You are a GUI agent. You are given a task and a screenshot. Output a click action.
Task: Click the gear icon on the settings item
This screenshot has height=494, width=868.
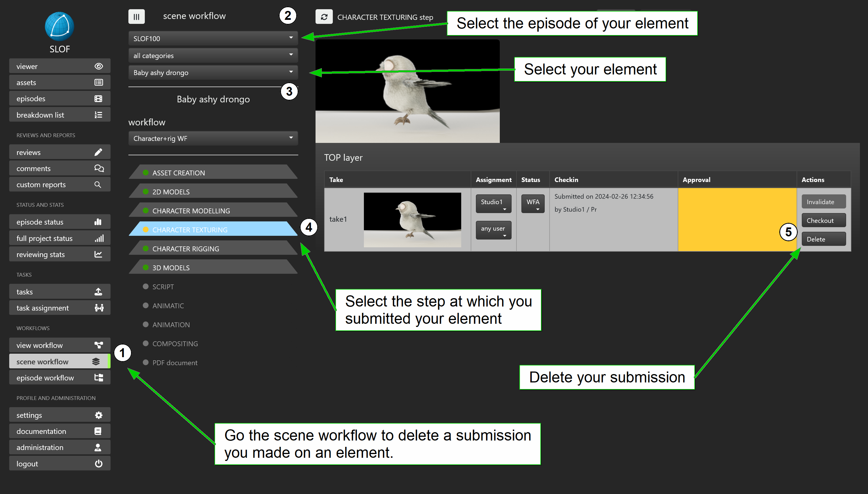click(x=98, y=415)
